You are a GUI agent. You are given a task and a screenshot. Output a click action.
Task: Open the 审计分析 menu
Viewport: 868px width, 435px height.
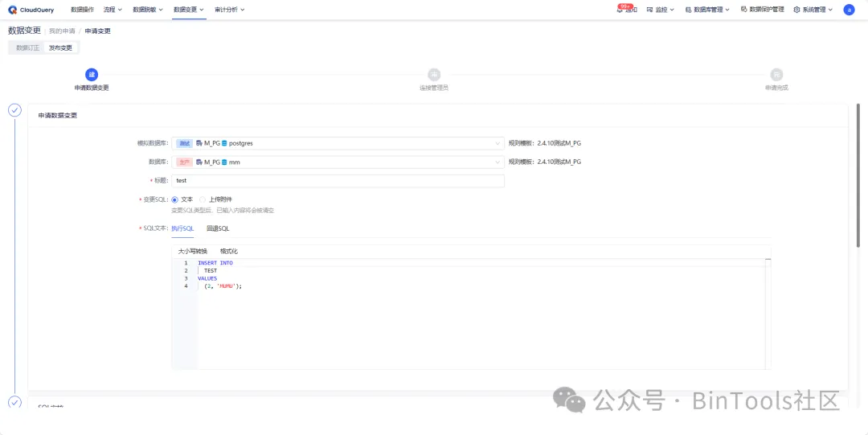229,10
